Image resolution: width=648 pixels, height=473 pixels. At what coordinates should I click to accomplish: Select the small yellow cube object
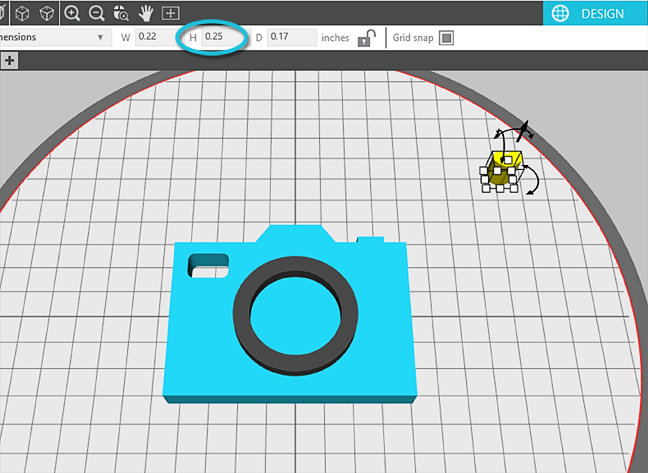click(503, 170)
